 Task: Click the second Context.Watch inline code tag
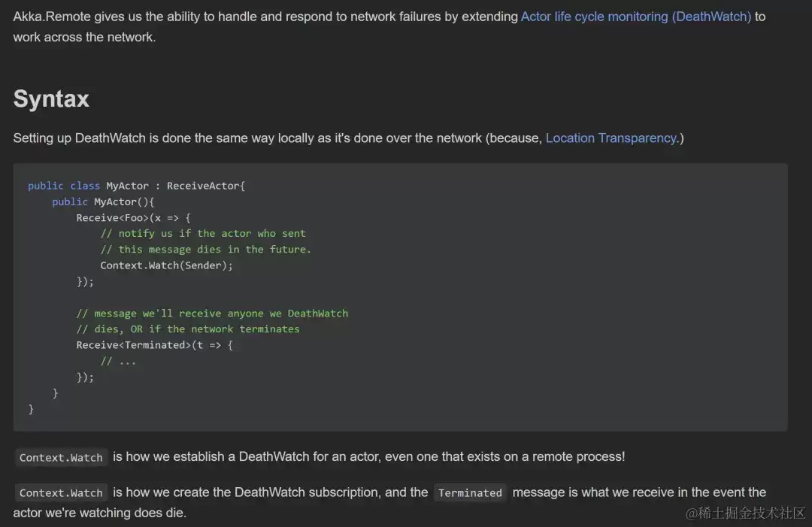coord(61,493)
